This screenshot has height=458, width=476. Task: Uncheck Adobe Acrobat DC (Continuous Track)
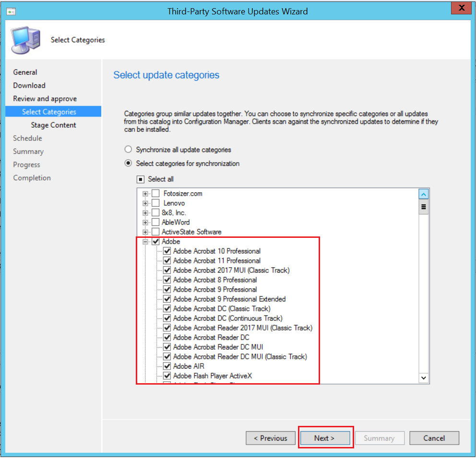pyautogui.click(x=167, y=318)
